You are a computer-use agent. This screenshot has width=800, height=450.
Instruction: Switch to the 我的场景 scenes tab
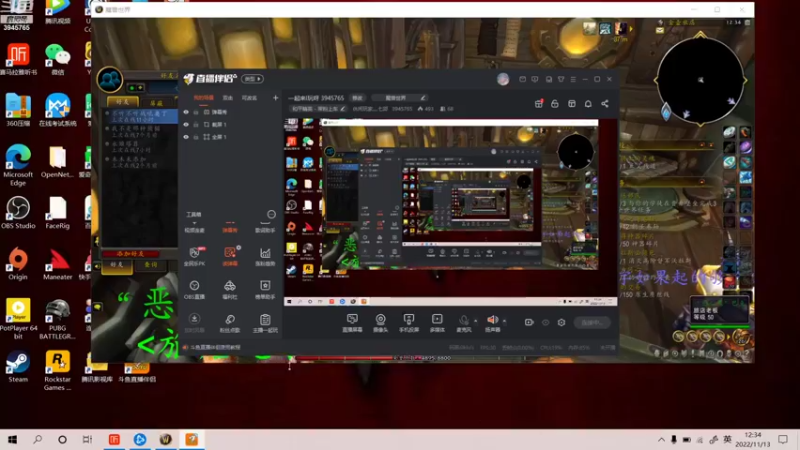[204, 97]
